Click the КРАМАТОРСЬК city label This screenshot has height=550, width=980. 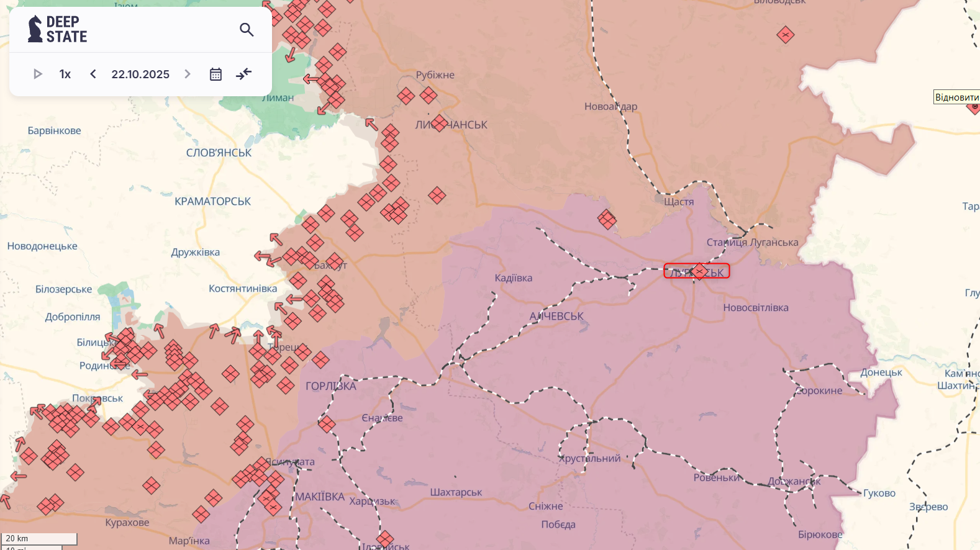click(212, 202)
